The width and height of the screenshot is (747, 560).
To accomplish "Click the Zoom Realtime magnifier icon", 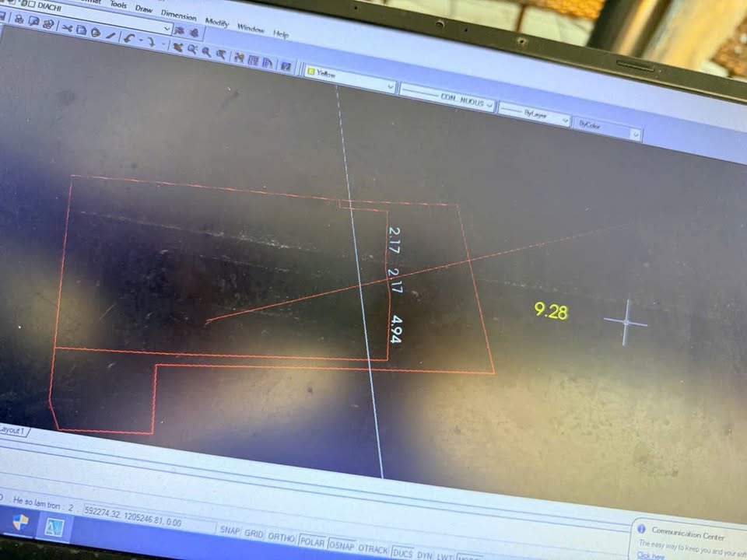I will 191,49.
